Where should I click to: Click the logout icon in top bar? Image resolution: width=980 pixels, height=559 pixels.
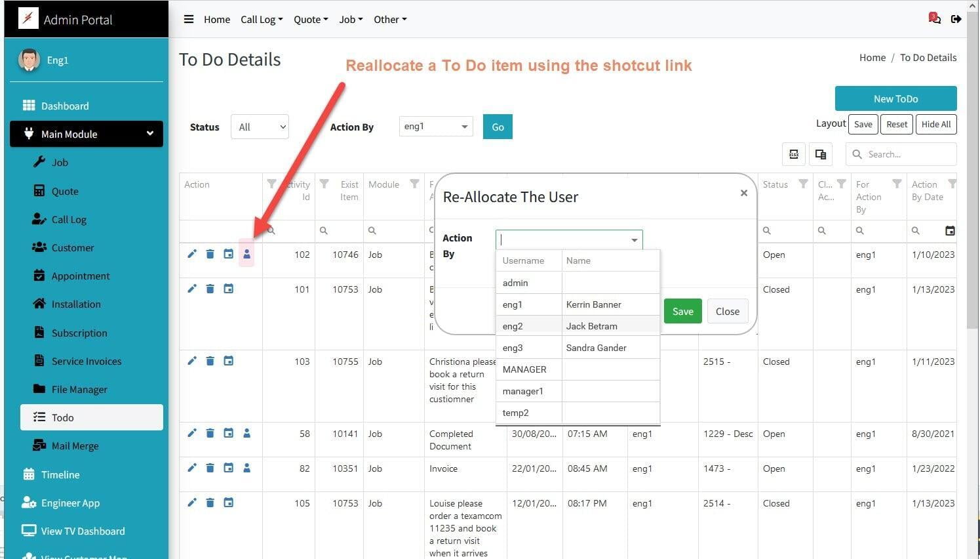click(x=956, y=19)
